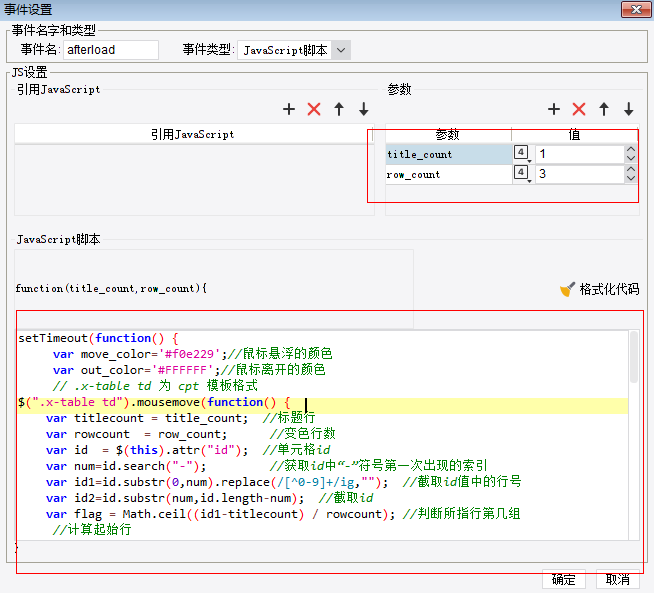Move referenced JavaScript entry down

click(x=364, y=109)
